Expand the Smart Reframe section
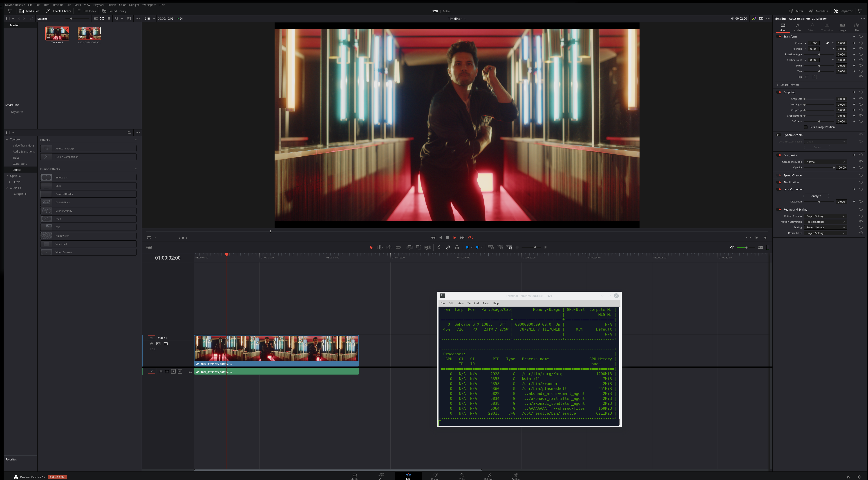Screen dimensions: 868x480 [778, 85]
